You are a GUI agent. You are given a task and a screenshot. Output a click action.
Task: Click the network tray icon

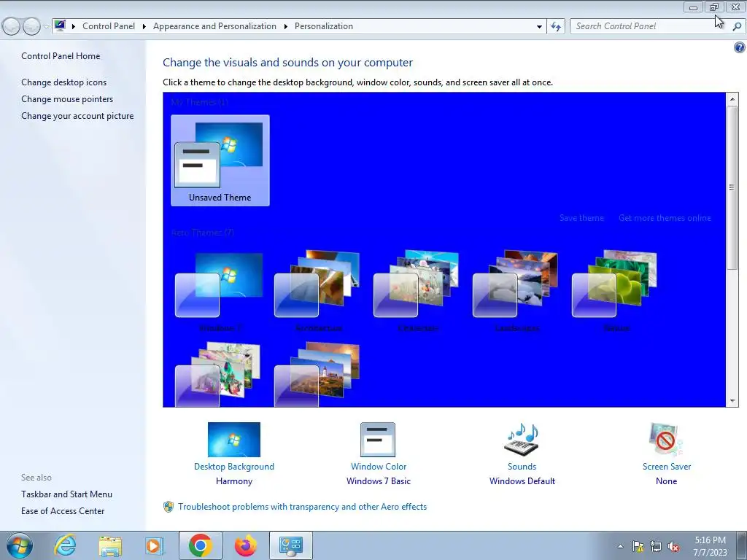click(x=656, y=547)
